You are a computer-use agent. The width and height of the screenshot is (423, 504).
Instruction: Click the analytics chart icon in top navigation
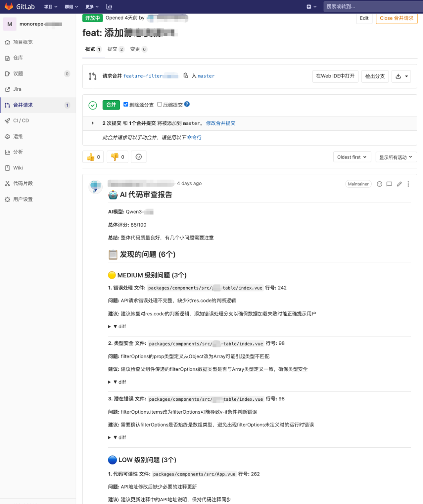tap(109, 6)
